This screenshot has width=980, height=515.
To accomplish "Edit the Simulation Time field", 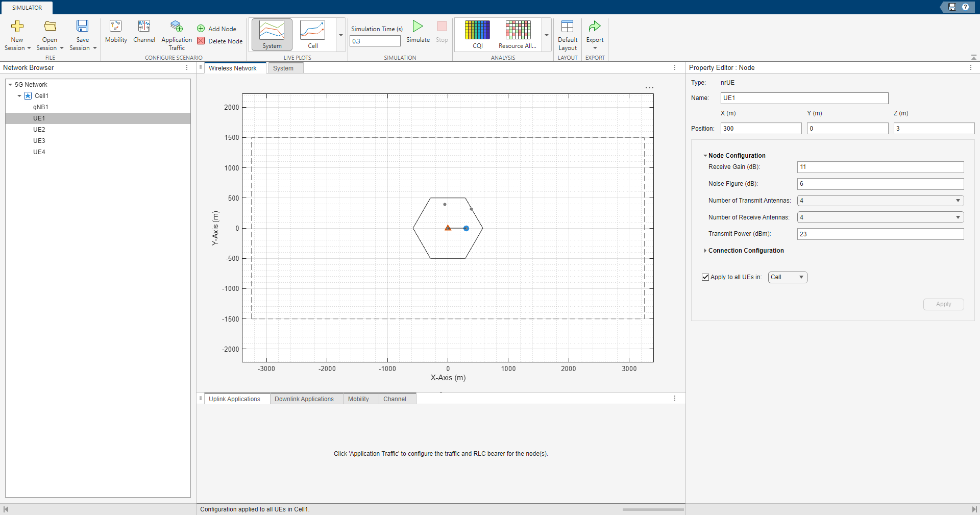I will [x=375, y=41].
